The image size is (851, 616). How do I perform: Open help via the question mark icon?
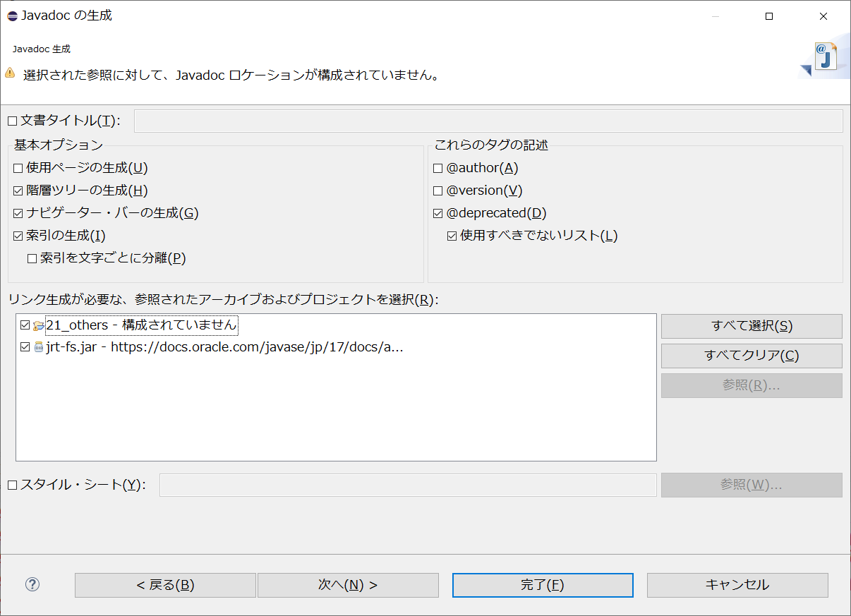tap(32, 585)
